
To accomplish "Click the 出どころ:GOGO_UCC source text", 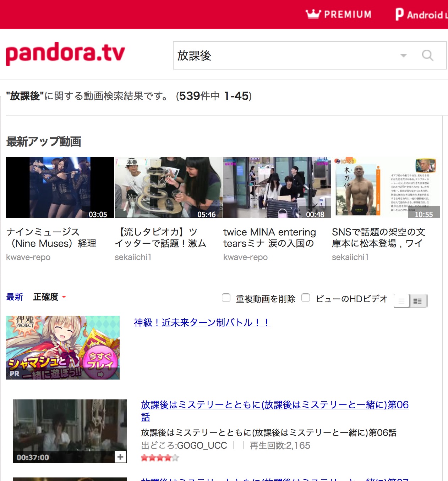I will (184, 446).
